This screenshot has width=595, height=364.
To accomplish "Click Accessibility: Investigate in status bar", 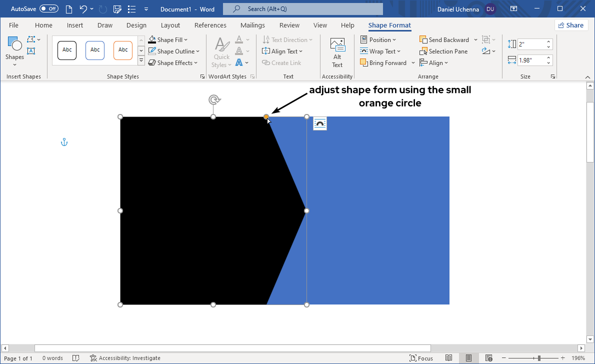I will click(125, 358).
